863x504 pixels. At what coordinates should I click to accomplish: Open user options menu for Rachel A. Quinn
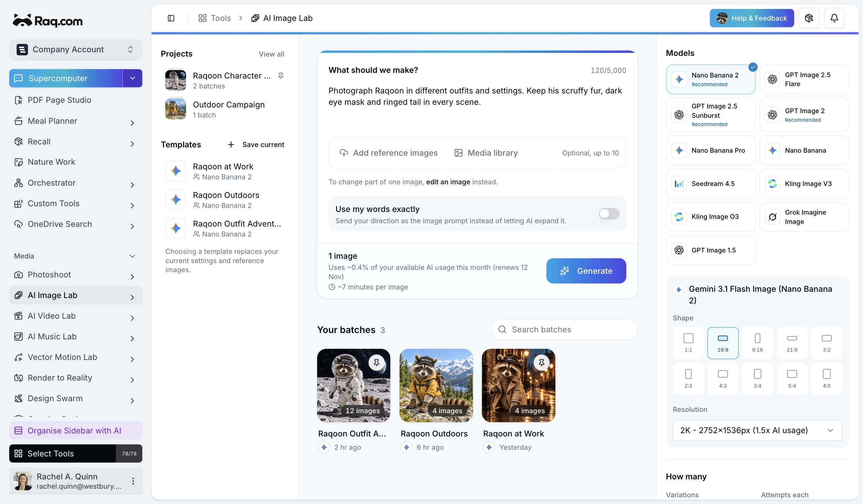[x=133, y=481]
